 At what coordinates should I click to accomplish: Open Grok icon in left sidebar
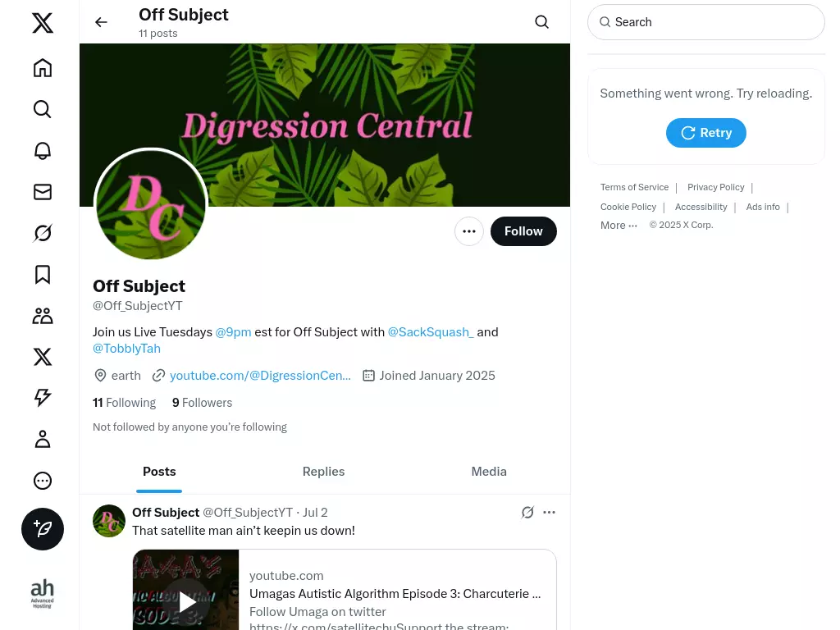tap(43, 233)
